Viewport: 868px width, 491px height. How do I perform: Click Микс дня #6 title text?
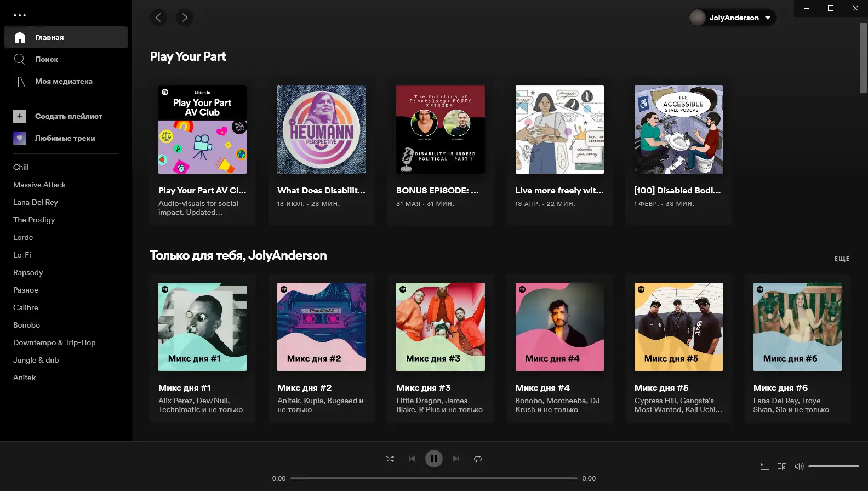[x=780, y=388]
